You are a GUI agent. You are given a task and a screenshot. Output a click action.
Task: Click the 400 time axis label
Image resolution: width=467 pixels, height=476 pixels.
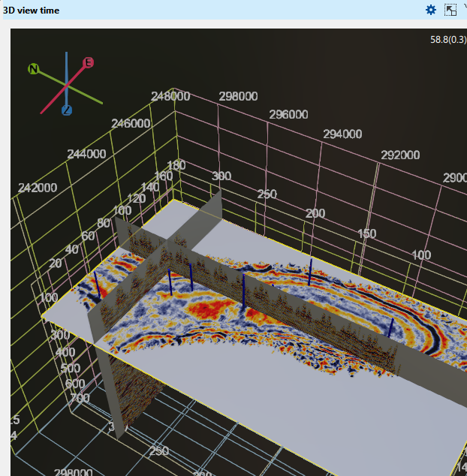[65, 352]
